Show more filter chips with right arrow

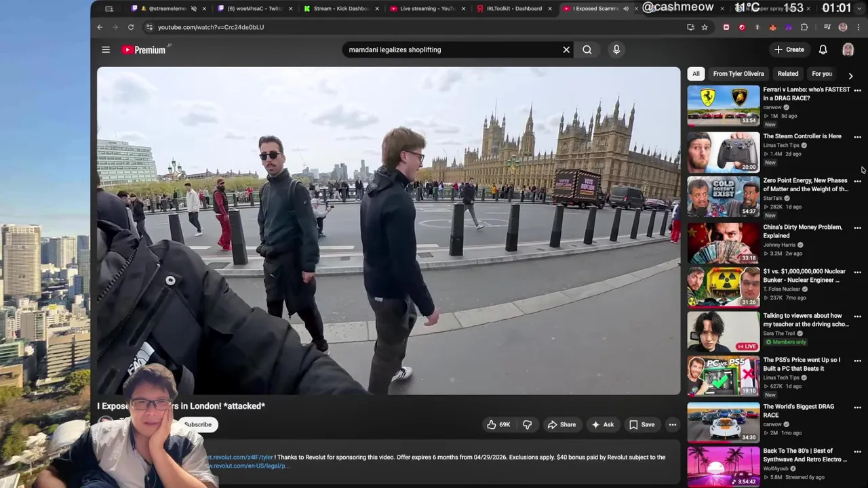tap(850, 75)
